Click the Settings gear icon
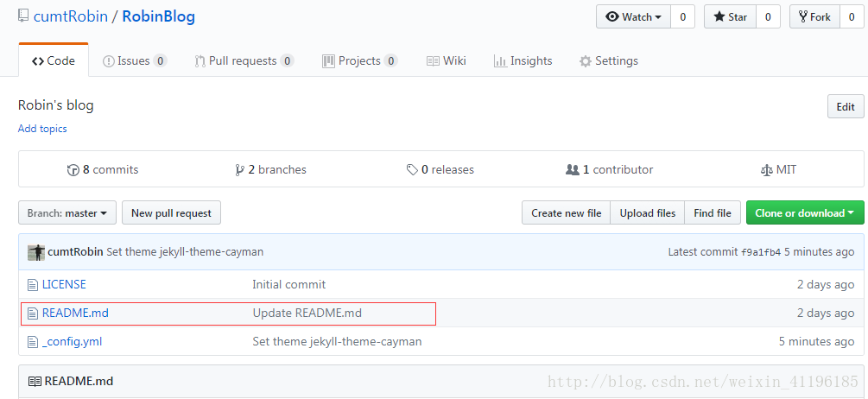This screenshot has width=868, height=399. 585,61
